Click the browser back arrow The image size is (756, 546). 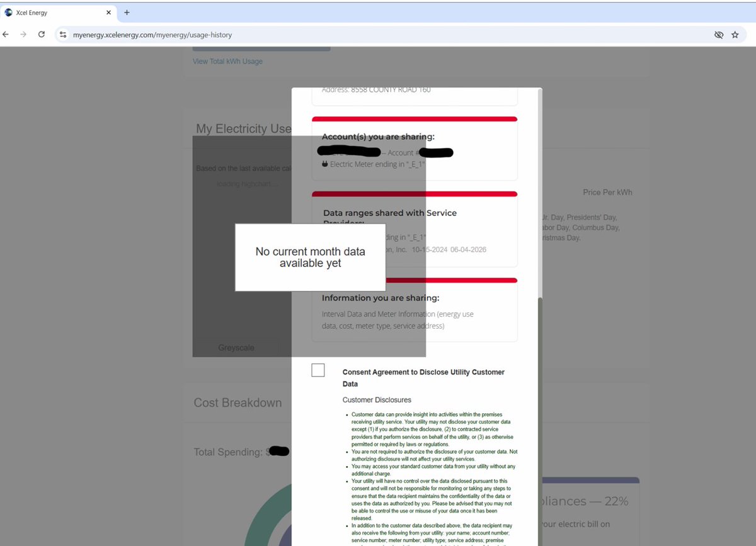6,35
